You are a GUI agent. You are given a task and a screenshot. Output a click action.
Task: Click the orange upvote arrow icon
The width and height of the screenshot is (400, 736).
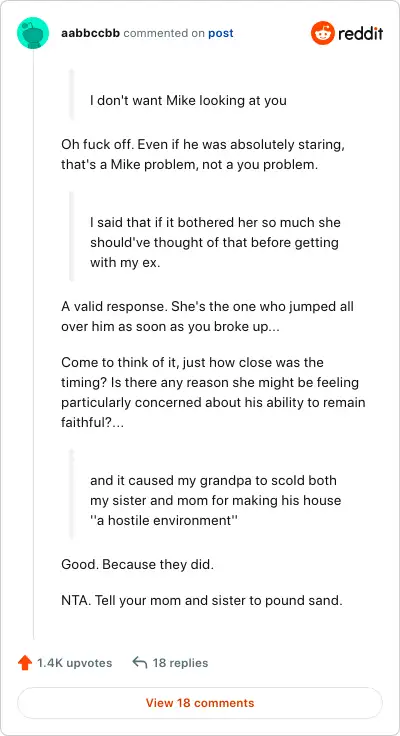(x=24, y=663)
